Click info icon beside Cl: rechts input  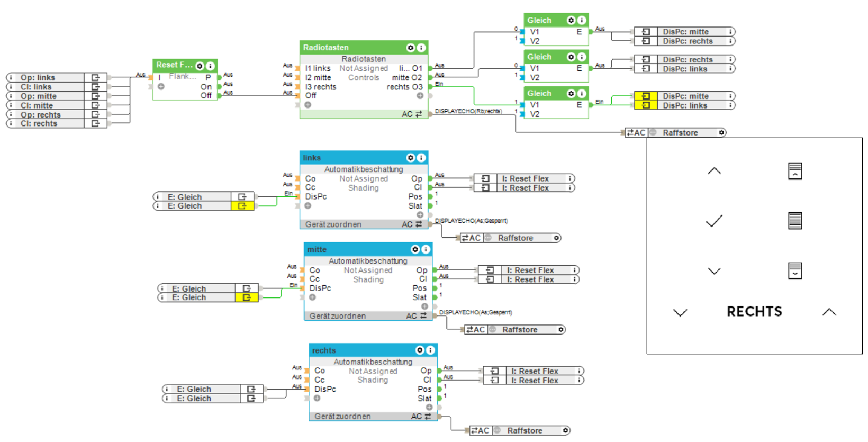[11, 123]
